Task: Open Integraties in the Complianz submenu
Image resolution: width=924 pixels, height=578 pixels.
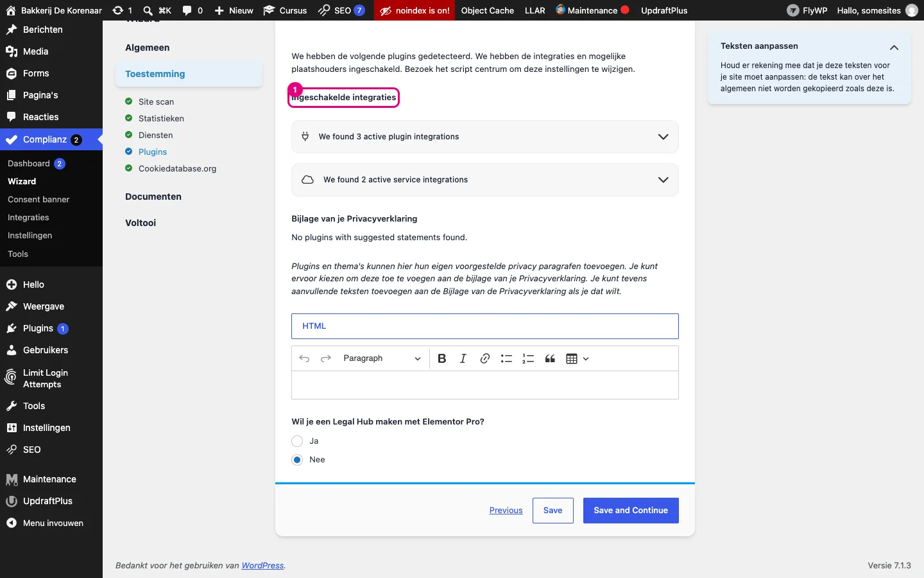Action: click(28, 218)
